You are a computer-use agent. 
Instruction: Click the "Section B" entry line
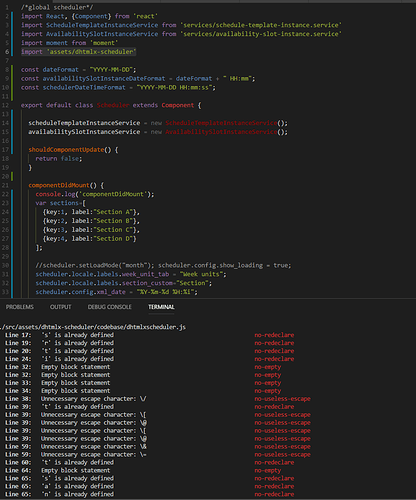[91, 221]
